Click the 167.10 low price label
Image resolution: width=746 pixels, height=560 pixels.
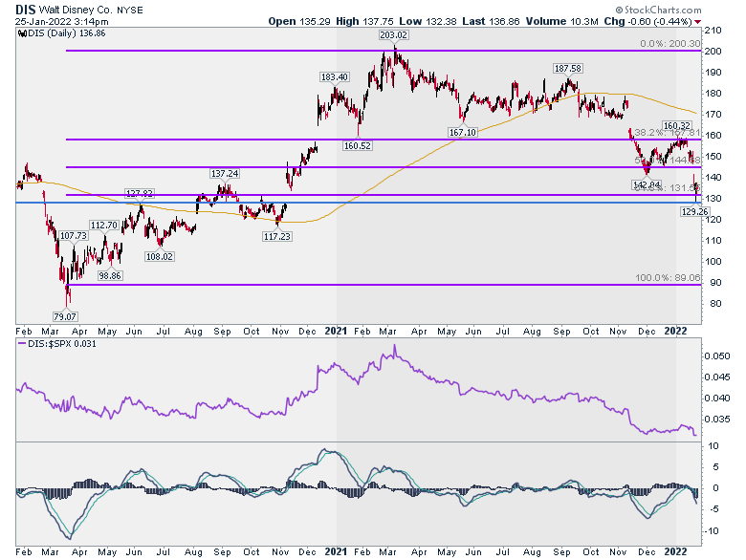point(463,132)
